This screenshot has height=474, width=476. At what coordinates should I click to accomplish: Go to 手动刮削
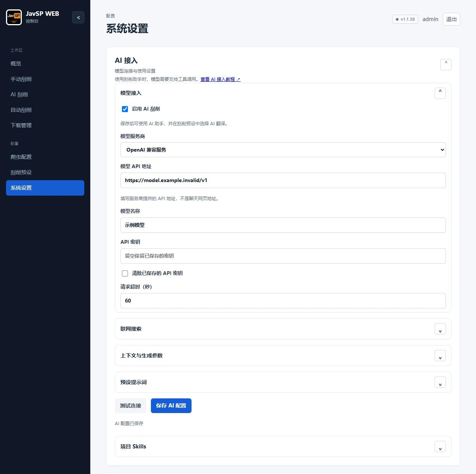45,79
